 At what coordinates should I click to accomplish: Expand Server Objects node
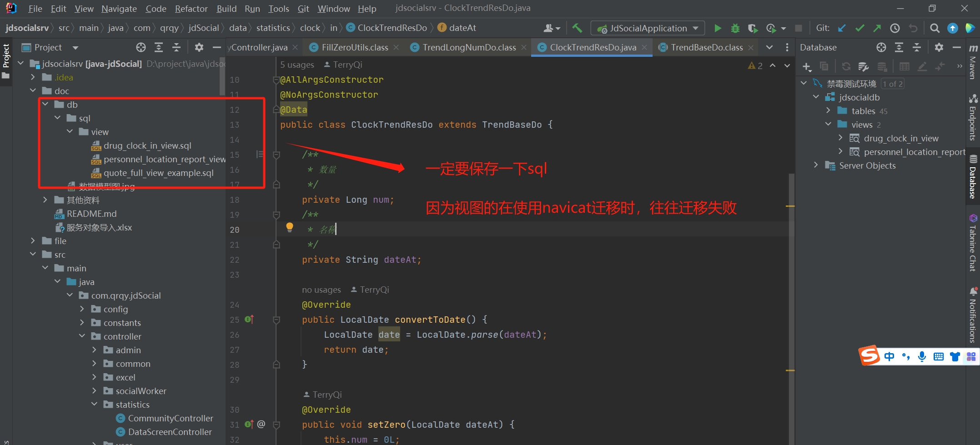tap(816, 165)
